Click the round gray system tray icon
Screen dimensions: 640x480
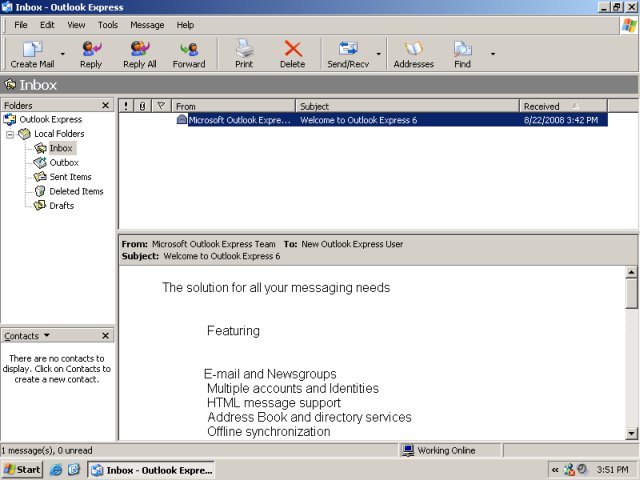[x=582, y=469]
